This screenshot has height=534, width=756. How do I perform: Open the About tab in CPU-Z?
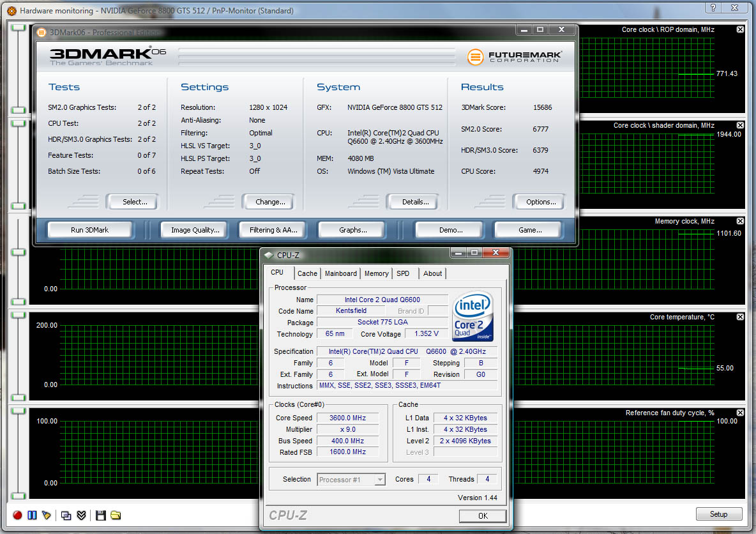[432, 273]
